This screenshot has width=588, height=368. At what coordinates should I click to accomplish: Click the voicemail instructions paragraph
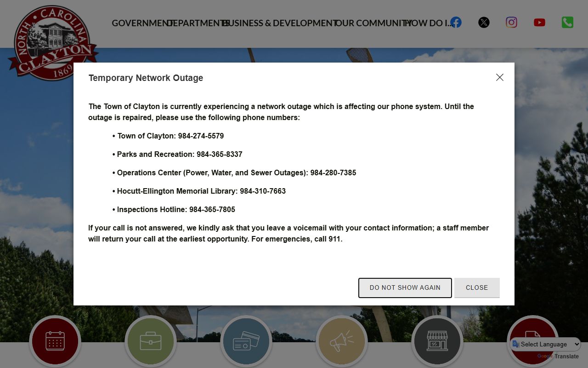click(x=288, y=233)
